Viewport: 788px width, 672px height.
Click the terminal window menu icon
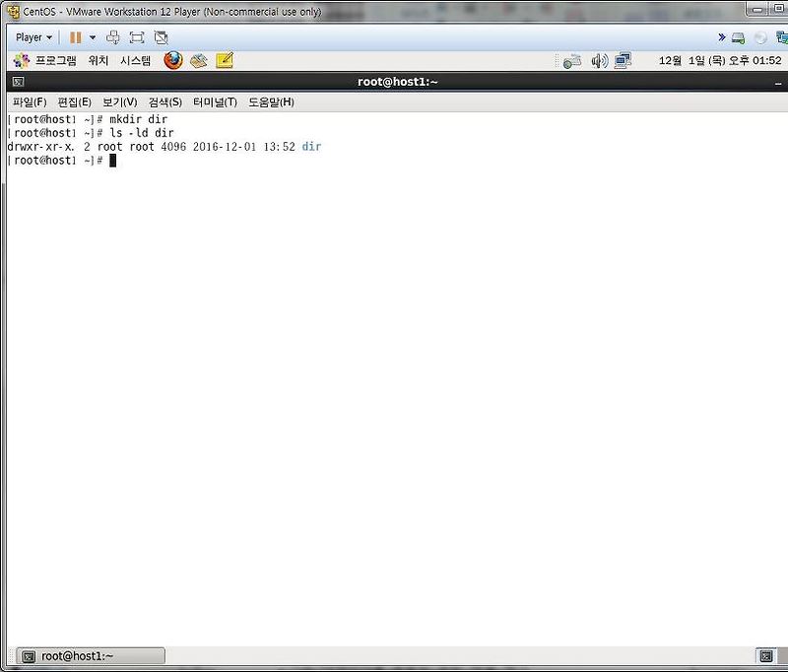click(x=18, y=82)
